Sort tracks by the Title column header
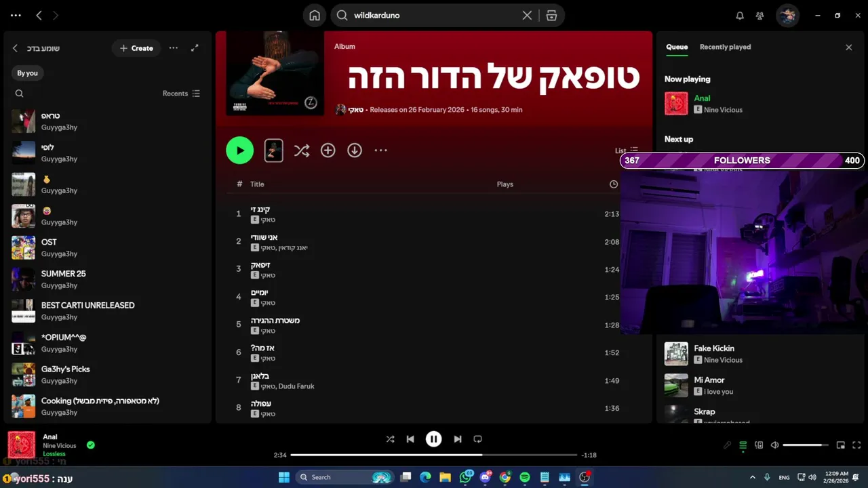868x488 pixels. 257,184
